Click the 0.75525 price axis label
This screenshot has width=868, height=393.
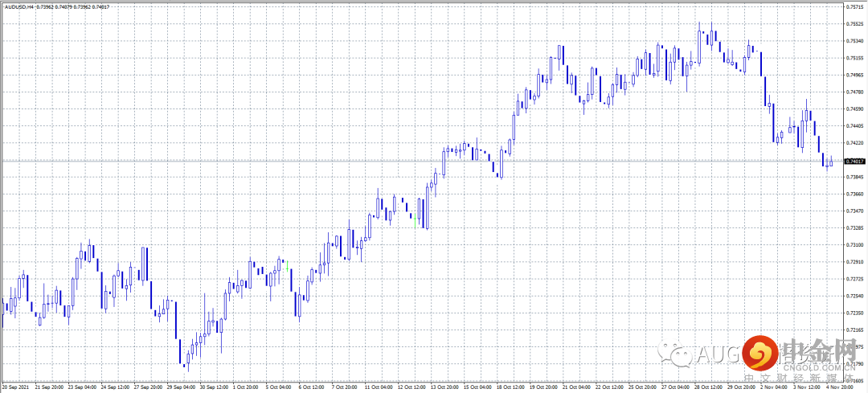coord(856,24)
